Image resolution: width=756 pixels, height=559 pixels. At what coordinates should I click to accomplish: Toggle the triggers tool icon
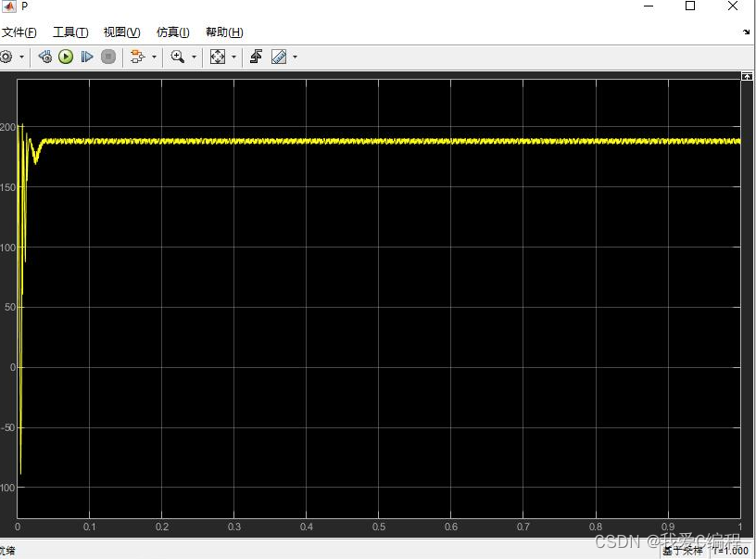click(256, 57)
